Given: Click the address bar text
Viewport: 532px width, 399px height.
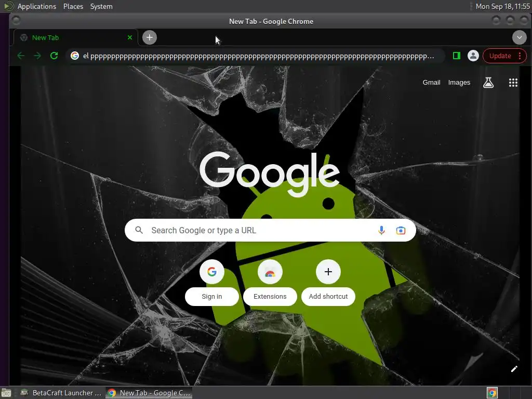Looking at the screenshot, I should coord(259,56).
